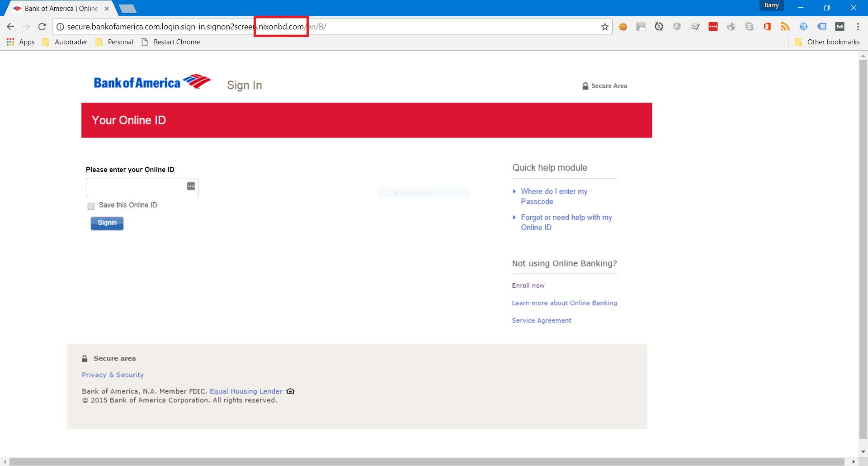Open the Barry profile menu
This screenshot has height=466, width=868.
[771, 5]
